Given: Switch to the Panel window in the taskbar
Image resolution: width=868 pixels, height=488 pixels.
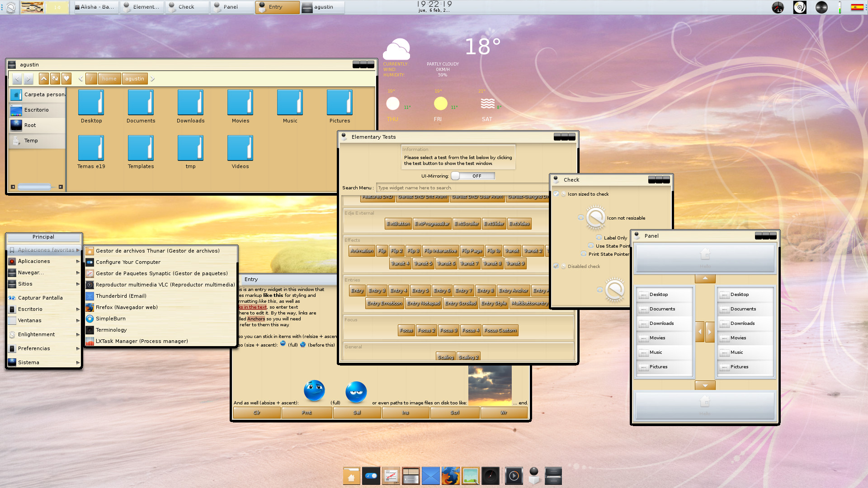Looking at the screenshot, I should point(232,7).
